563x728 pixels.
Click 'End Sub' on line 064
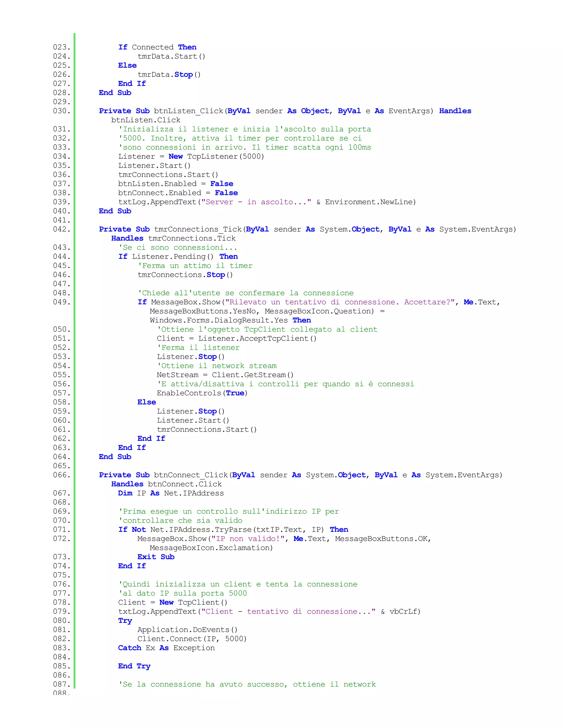click(115, 457)
